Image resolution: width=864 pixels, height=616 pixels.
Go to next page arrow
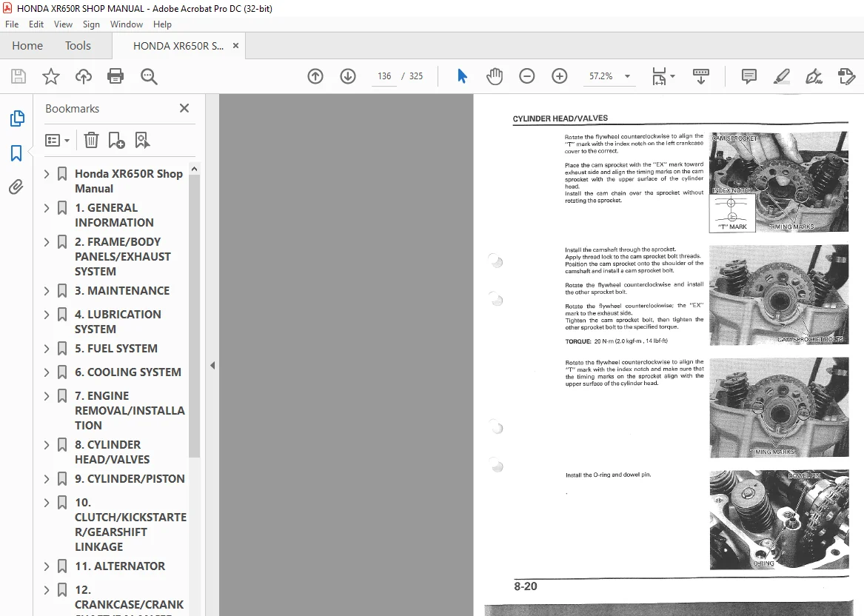click(x=348, y=76)
